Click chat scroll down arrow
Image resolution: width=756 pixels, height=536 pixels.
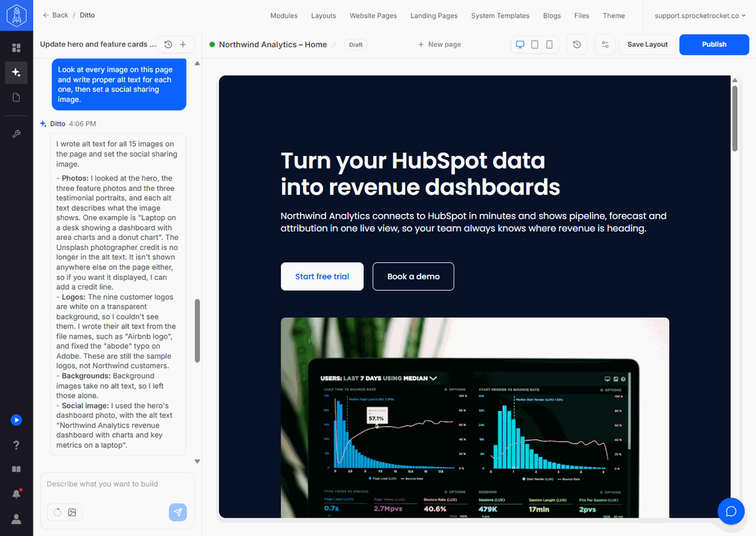[197, 462]
